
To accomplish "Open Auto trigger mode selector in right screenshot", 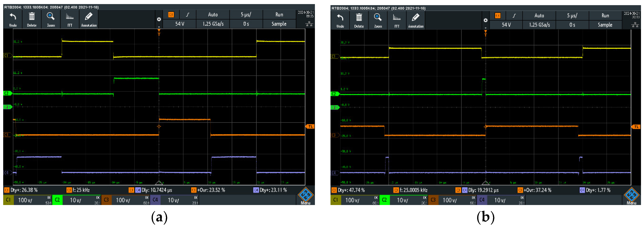I will tap(539, 15).
